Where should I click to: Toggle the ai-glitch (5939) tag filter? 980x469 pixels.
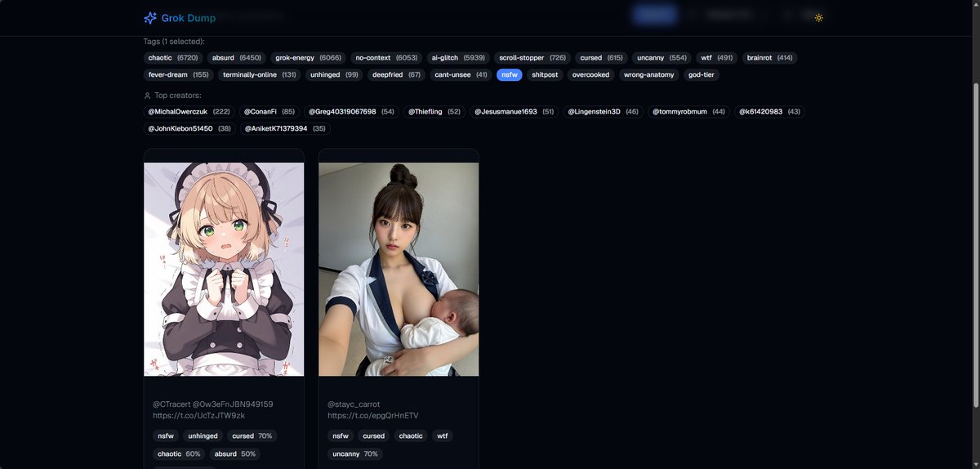point(458,58)
